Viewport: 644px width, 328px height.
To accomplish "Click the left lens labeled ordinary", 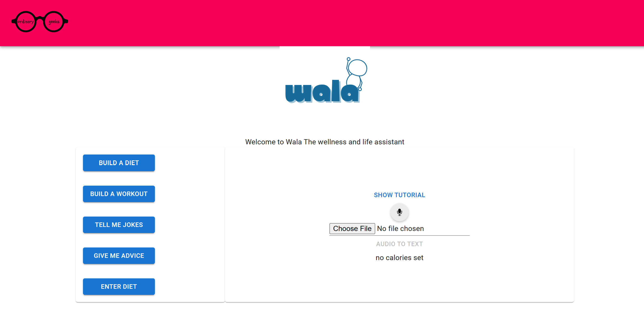I will [x=26, y=22].
